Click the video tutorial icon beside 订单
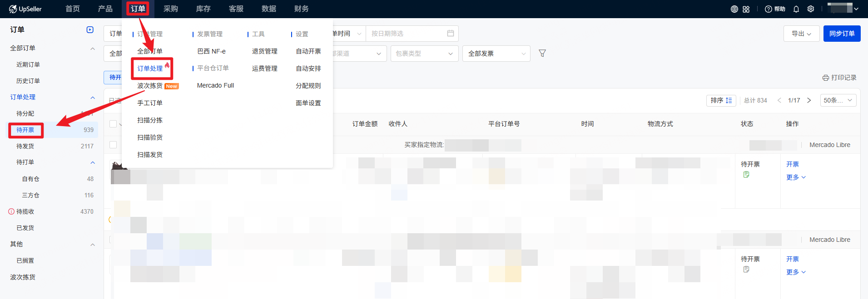The width and height of the screenshot is (868, 299). tap(90, 30)
